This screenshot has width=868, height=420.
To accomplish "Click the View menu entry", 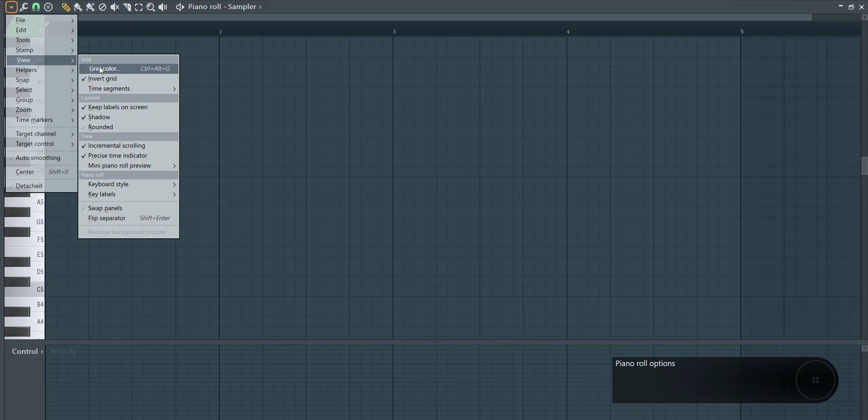I will click(x=42, y=60).
